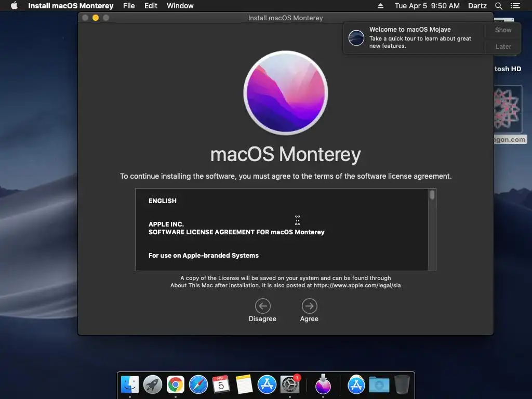This screenshot has width=532, height=399.
Task: Minimize the installer window with yellow button
Action: [x=96, y=18]
